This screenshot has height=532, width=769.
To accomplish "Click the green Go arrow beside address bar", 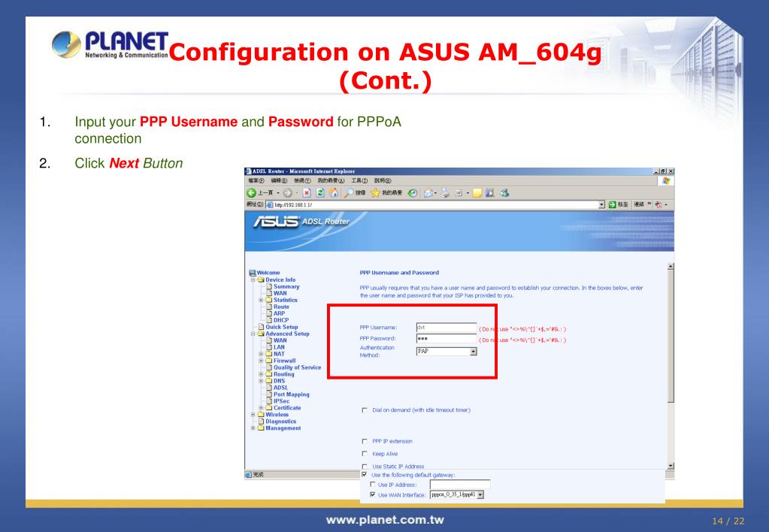I will [x=612, y=204].
